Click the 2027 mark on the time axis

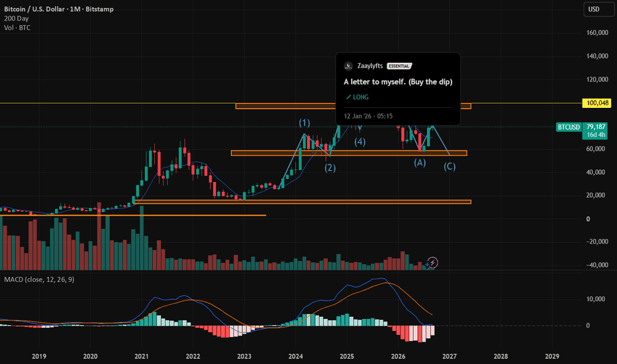tap(450, 356)
